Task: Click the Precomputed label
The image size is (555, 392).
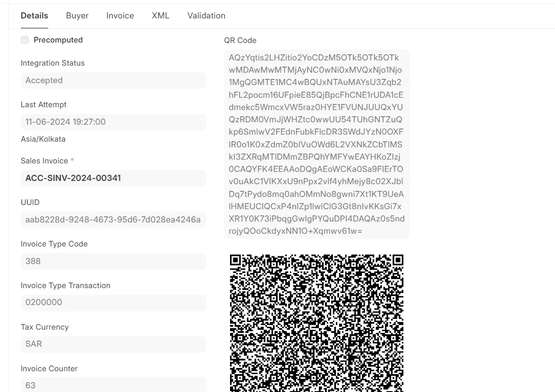Action: click(x=58, y=40)
